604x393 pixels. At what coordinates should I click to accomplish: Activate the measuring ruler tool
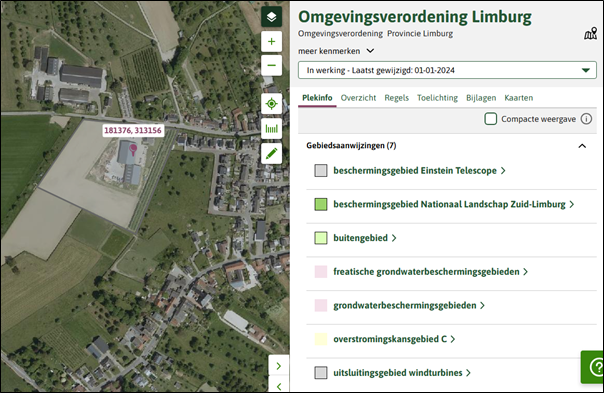272,128
